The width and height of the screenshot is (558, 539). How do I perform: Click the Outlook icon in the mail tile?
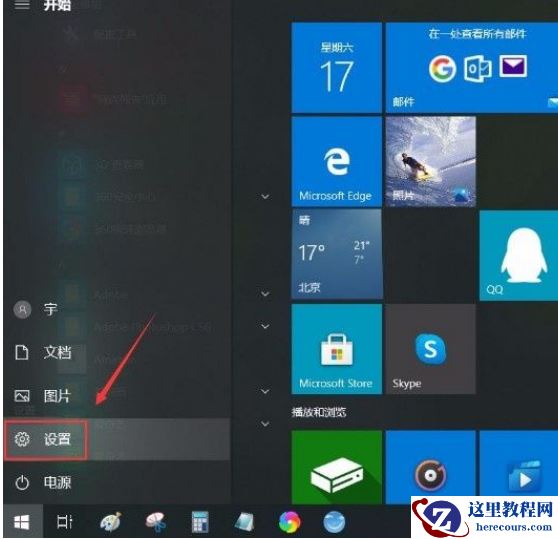[x=478, y=68]
